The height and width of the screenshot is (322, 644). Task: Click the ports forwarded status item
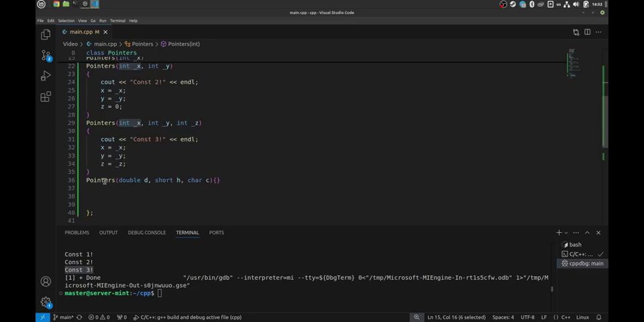(x=122, y=317)
